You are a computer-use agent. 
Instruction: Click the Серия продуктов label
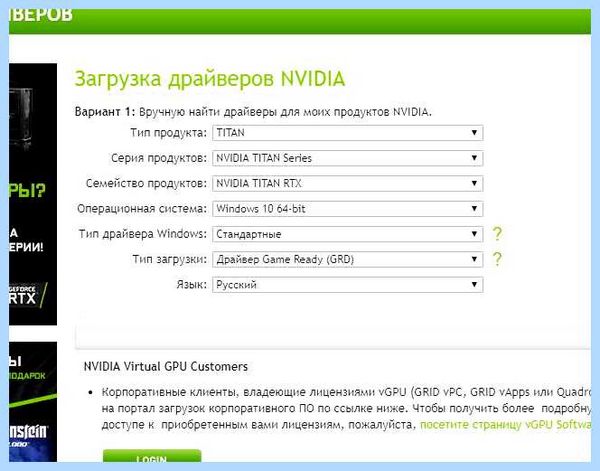[159, 158]
